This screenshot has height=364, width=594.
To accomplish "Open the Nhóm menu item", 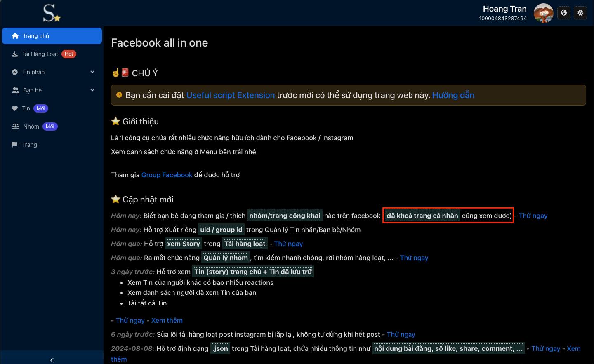I will 52,127.
